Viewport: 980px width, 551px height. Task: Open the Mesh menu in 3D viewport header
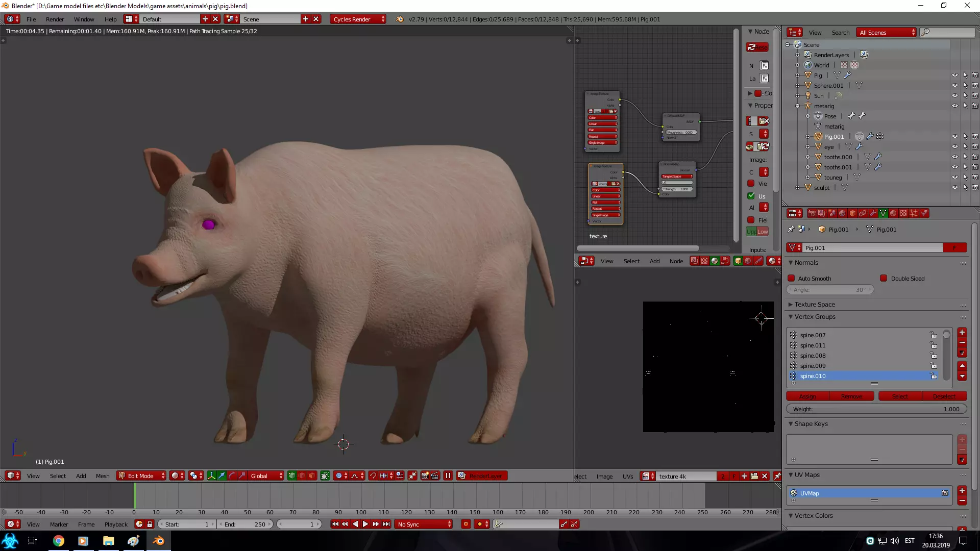click(x=103, y=475)
